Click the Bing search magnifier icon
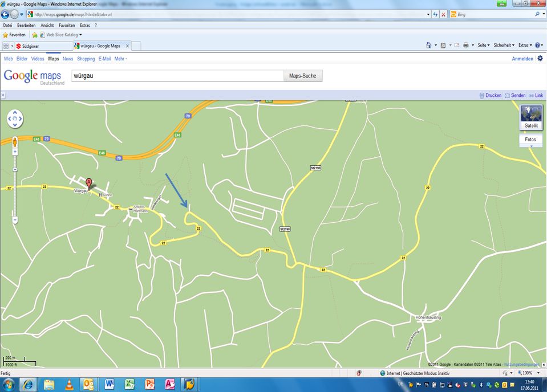 tap(537, 14)
